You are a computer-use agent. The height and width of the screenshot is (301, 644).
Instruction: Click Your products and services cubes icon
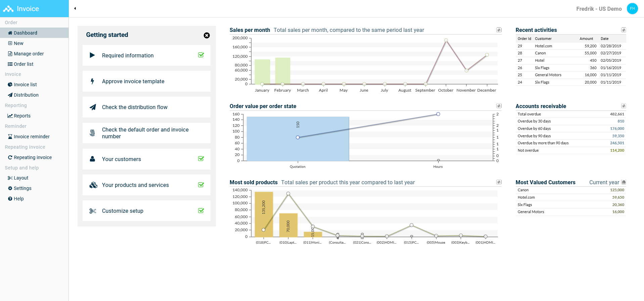pos(93,185)
